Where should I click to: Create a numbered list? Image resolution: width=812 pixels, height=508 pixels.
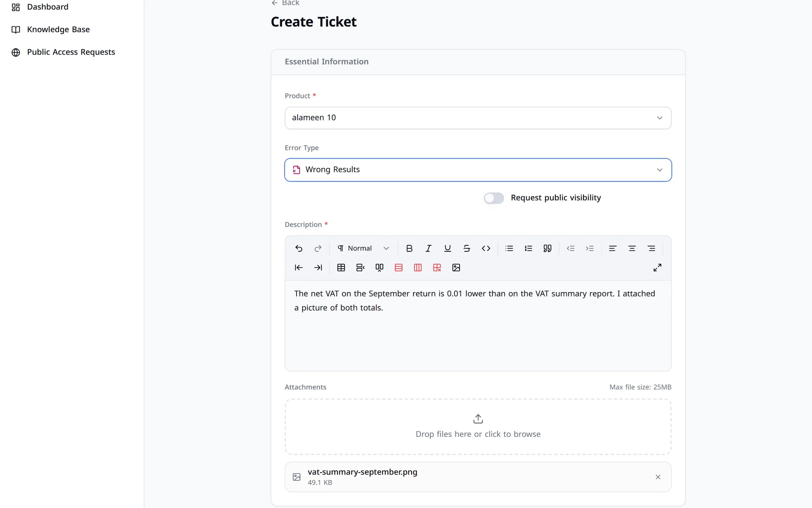pyautogui.click(x=528, y=248)
